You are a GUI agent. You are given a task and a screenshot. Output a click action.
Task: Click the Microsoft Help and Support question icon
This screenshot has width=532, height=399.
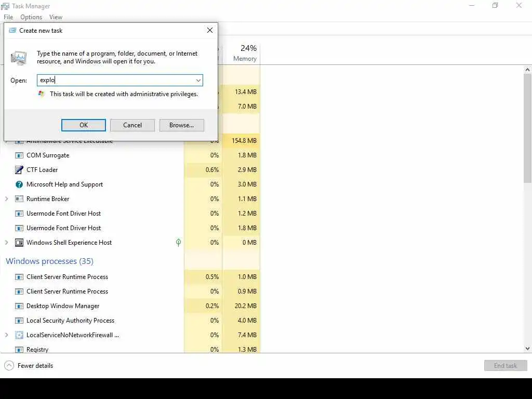click(x=19, y=184)
